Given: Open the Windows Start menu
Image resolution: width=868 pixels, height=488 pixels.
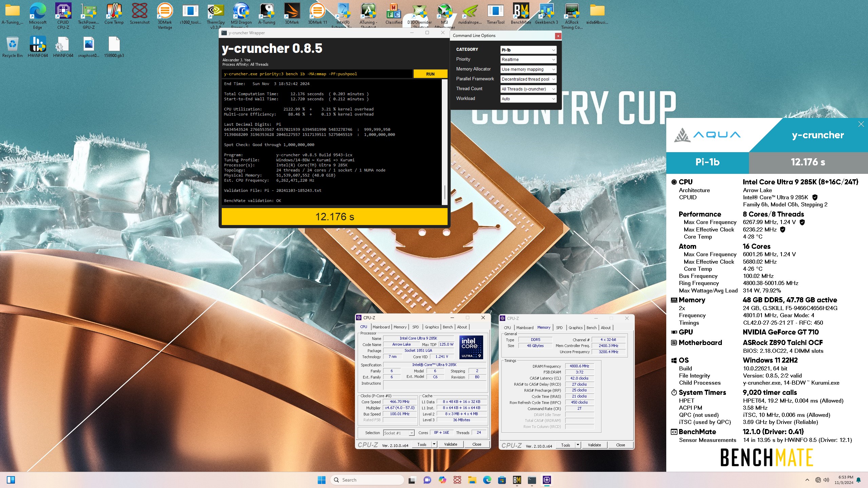Looking at the screenshot, I should coord(321,480).
